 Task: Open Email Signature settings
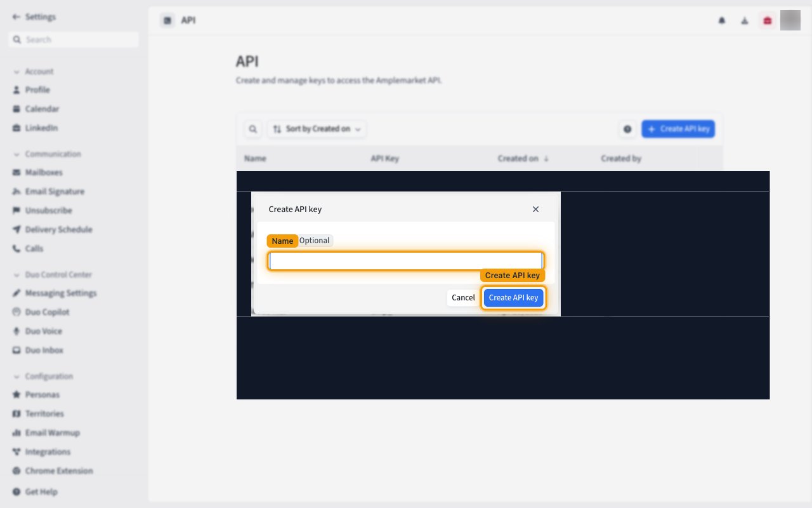coord(55,192)
